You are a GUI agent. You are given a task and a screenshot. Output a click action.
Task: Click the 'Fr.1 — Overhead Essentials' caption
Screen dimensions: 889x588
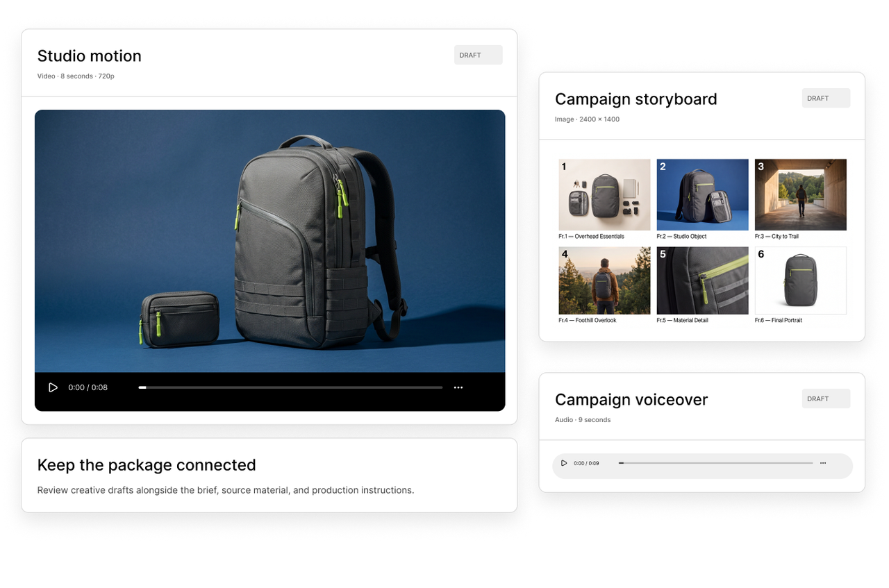coord(591,237)
